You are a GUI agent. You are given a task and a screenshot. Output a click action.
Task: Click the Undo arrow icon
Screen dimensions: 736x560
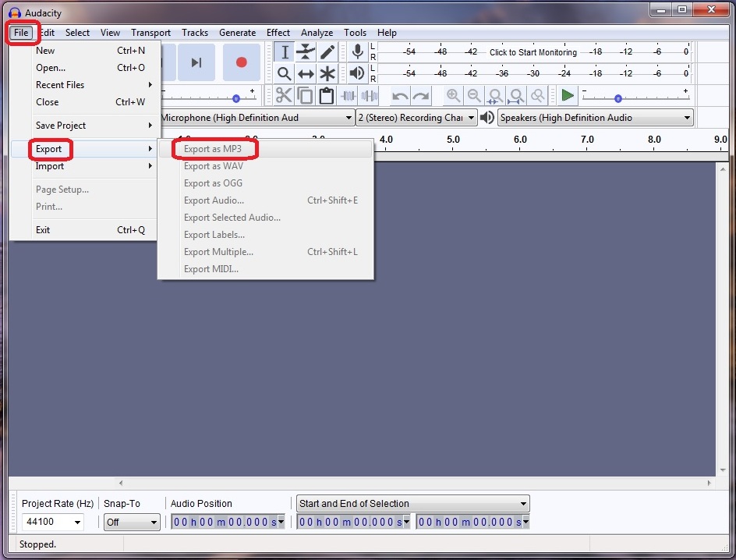pyautogui.click(x=400, y=96)
